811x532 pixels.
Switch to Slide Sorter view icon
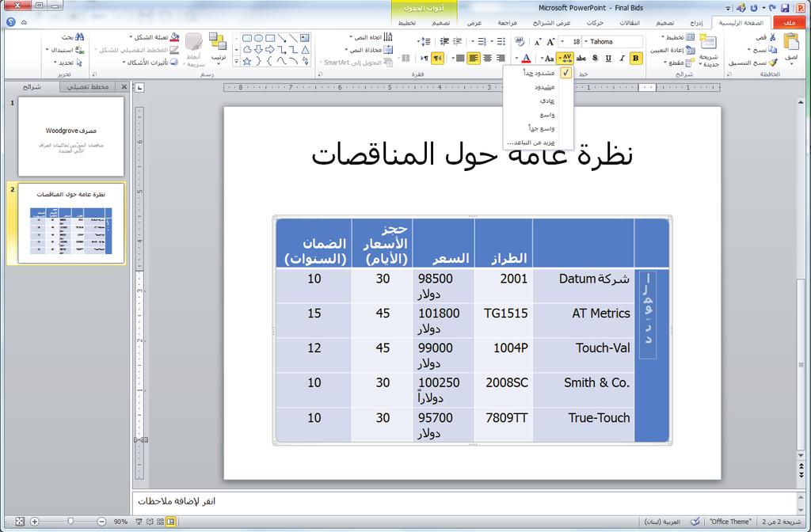160,522
